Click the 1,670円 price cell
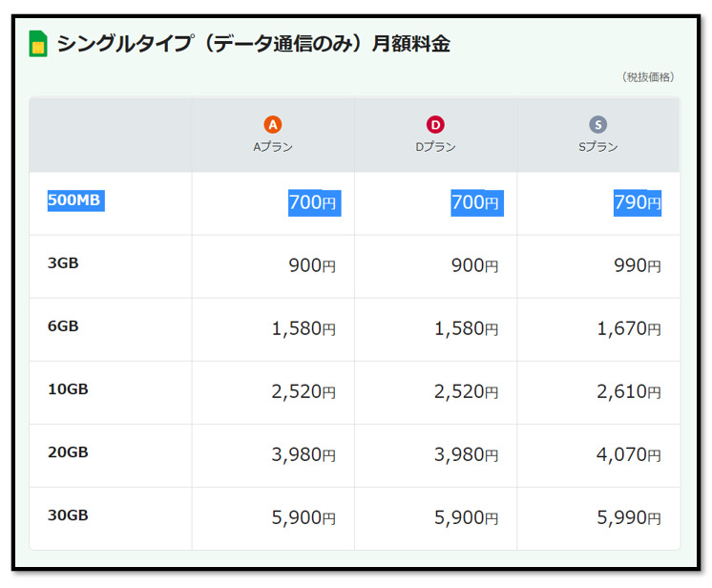The image size is (712, 588). point(629,329)
